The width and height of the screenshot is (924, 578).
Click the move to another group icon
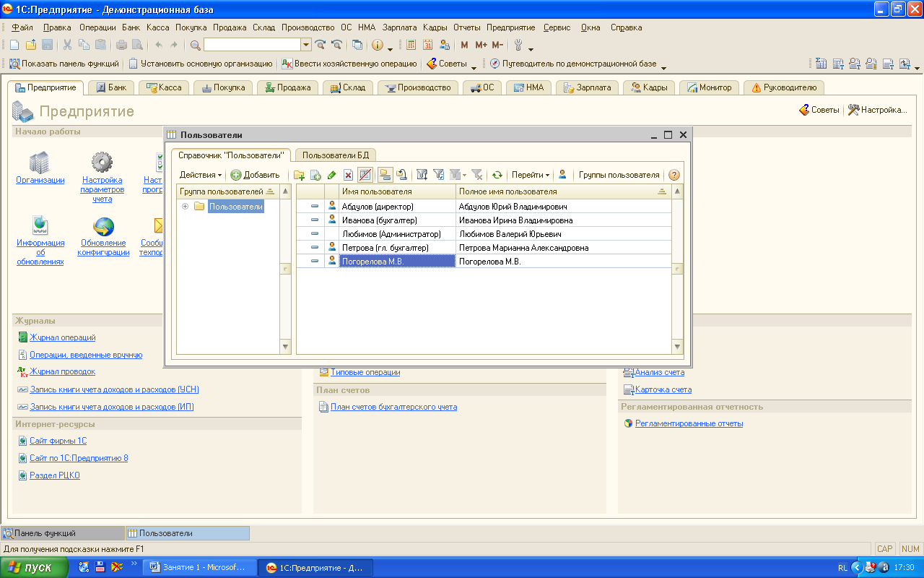tap(401, 175)
